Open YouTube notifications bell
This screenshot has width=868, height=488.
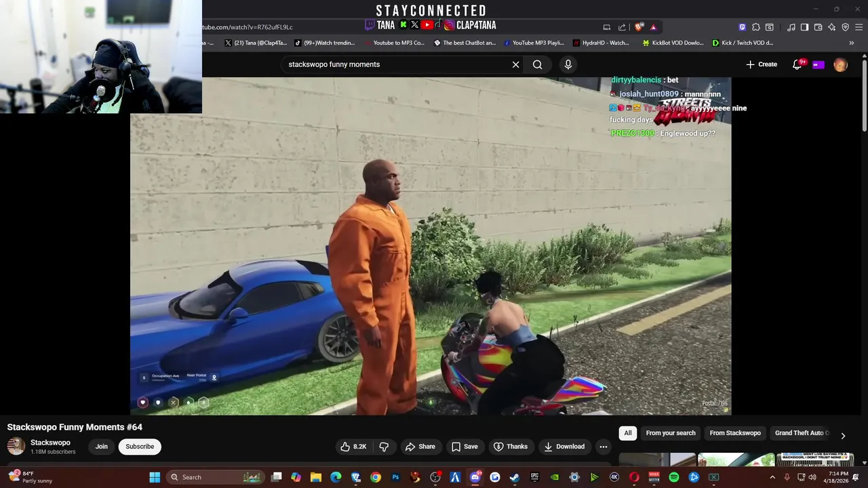click(798, 64)
